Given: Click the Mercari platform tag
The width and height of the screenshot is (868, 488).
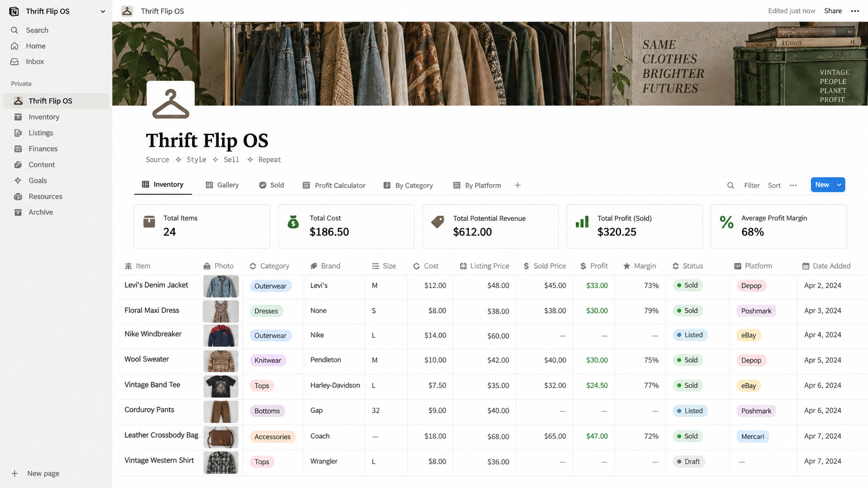Looking at the screenshot, I should pos(753,437).
